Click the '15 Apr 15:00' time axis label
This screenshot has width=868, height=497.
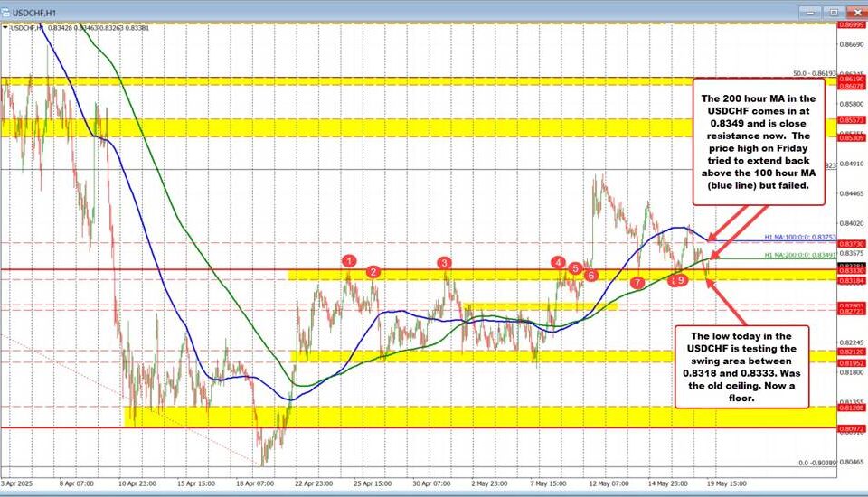pyautogui.click(x=196, y=483)
